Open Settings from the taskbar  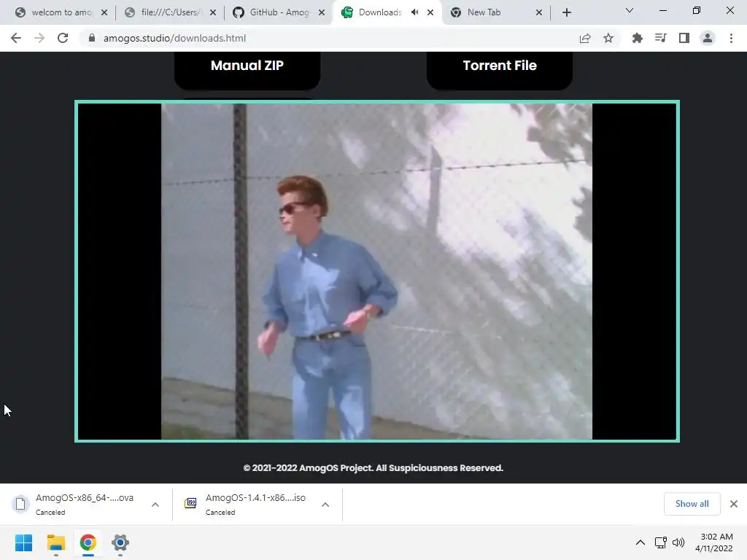(x=120, y=542)
